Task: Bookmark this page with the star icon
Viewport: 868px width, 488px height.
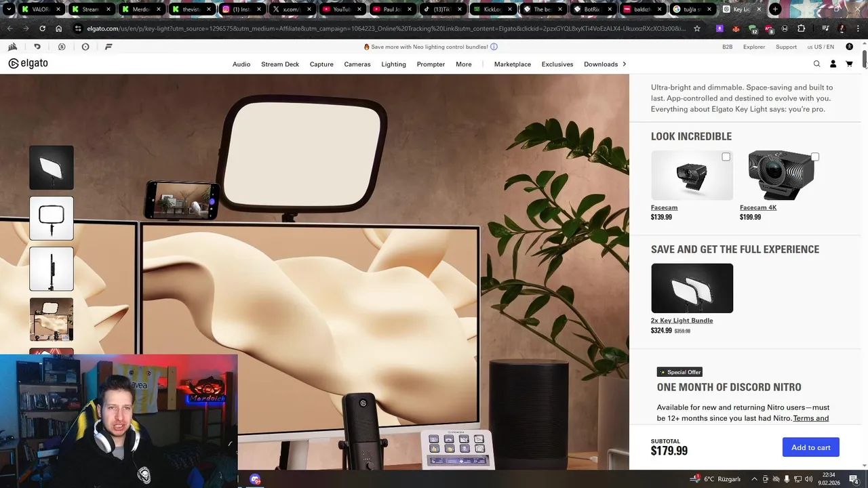Action: click(x=696, y=28)
